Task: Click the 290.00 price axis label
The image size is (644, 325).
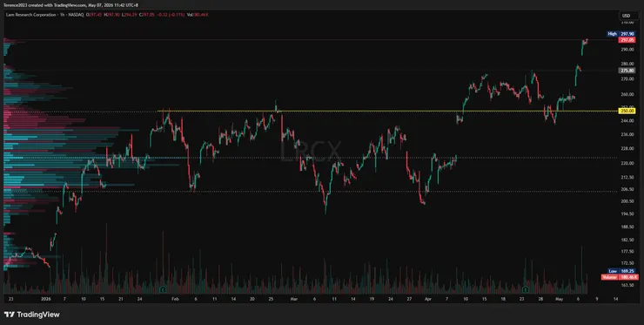Action: click(x=627, y=50)
